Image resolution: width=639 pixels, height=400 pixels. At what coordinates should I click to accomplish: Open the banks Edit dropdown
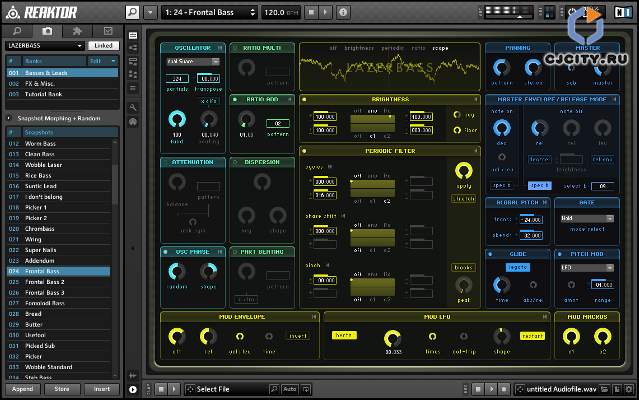pos(103,61)
